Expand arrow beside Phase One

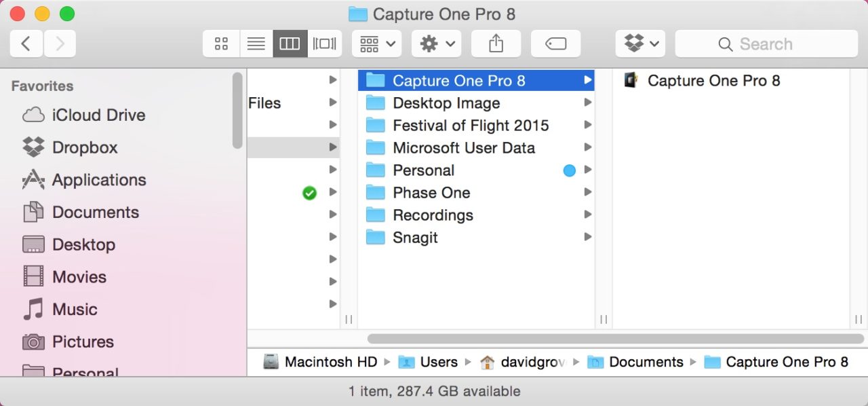click(588, 193)
